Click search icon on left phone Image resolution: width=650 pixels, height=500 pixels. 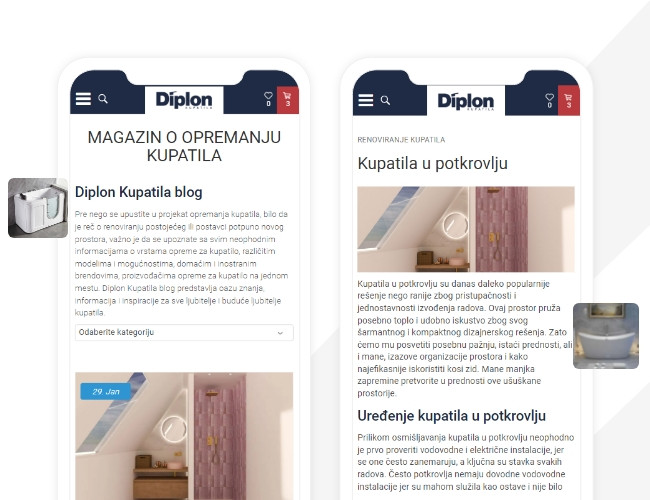(103, 99)
